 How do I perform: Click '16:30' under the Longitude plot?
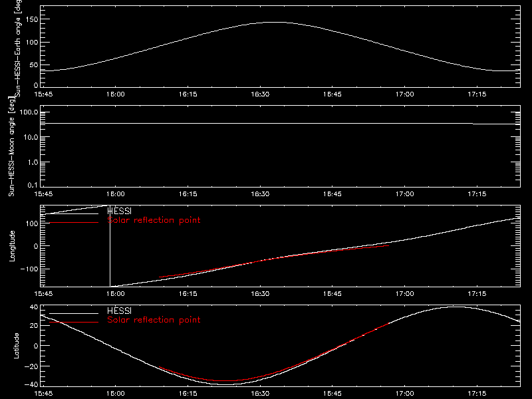click(260, 293)
